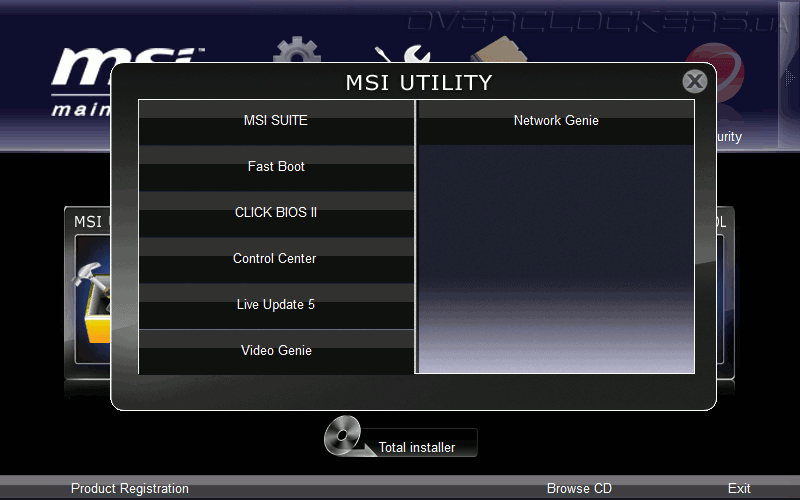The width and height of the screenshot is (800, 500).
Task: Close the MSI UTILITY dialog
Action: point(694,81)
